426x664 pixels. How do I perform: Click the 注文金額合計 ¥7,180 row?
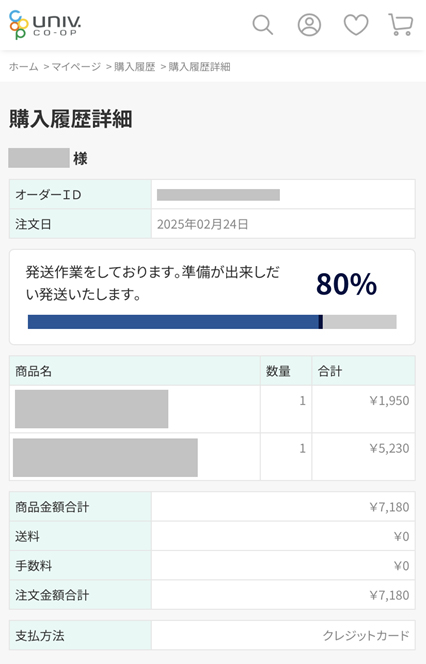tap(212, 595)
